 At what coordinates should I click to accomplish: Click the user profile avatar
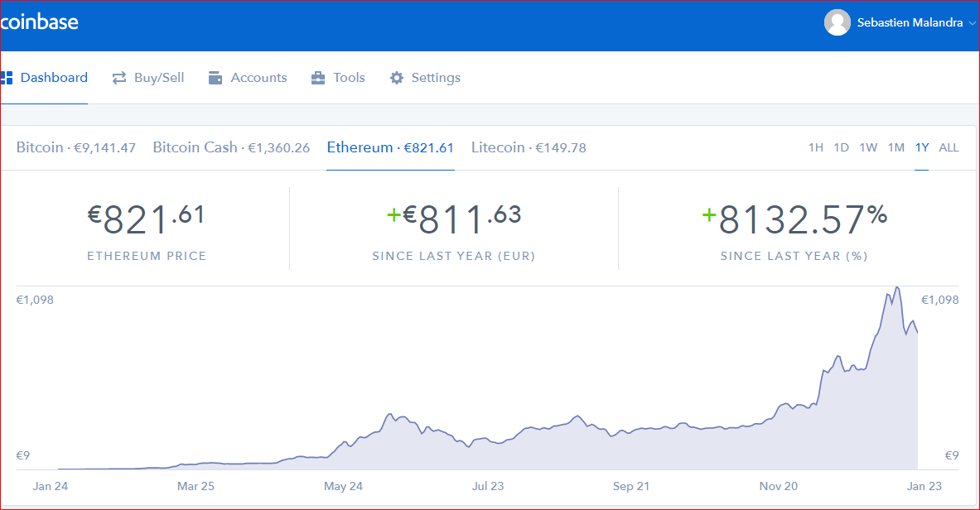click(838, 22)
